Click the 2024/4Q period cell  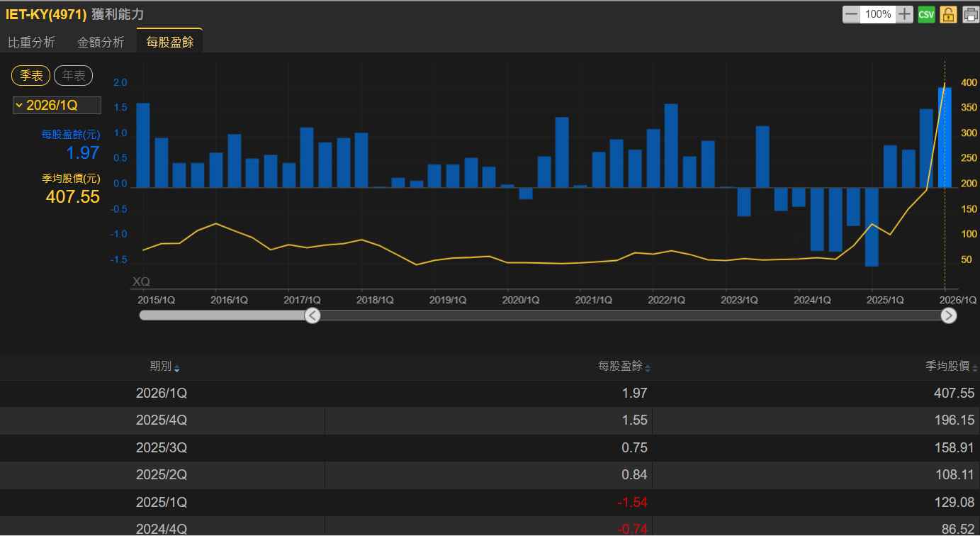point(162,528)
